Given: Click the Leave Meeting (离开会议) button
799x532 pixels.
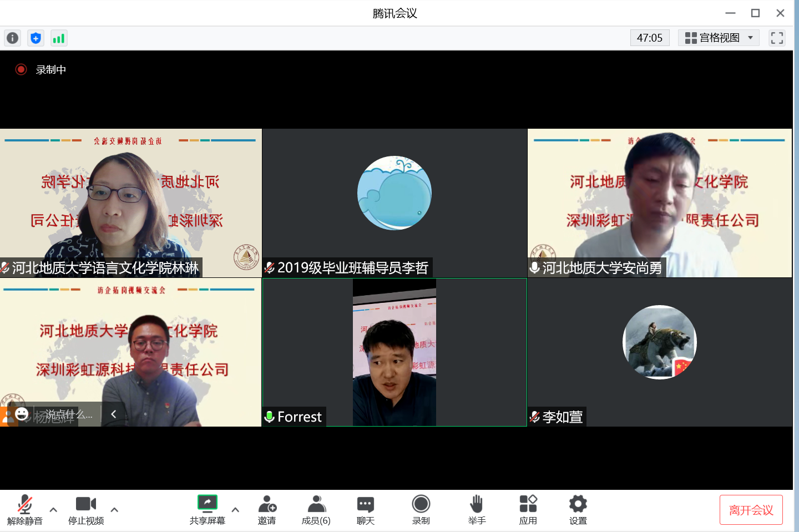Looking at the screenshot, I should click(751, 510).
